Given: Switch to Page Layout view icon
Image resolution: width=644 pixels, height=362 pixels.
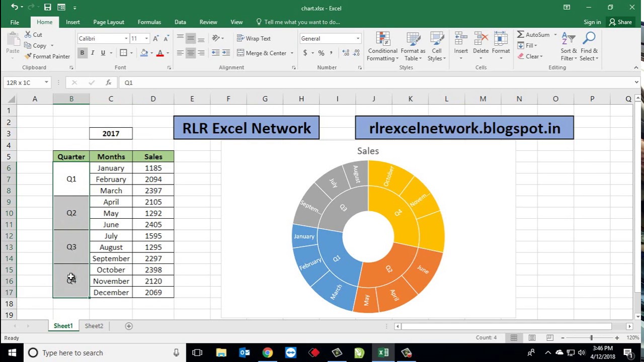Looking at the screenshot, I should pyautogui.click(x=532, y=338).
